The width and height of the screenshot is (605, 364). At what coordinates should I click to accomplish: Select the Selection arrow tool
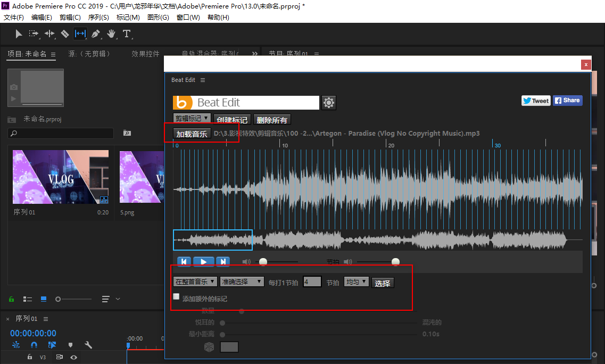[19, 34]
